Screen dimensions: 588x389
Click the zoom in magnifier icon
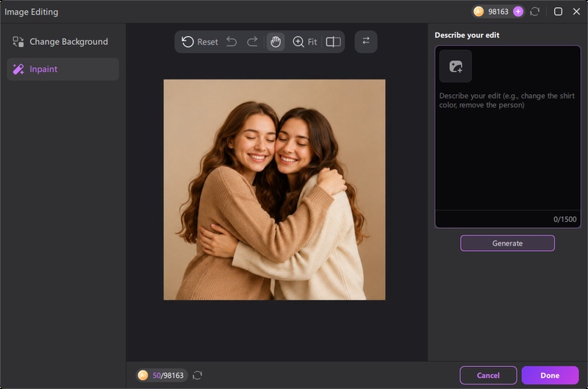(x=298, y=42)
